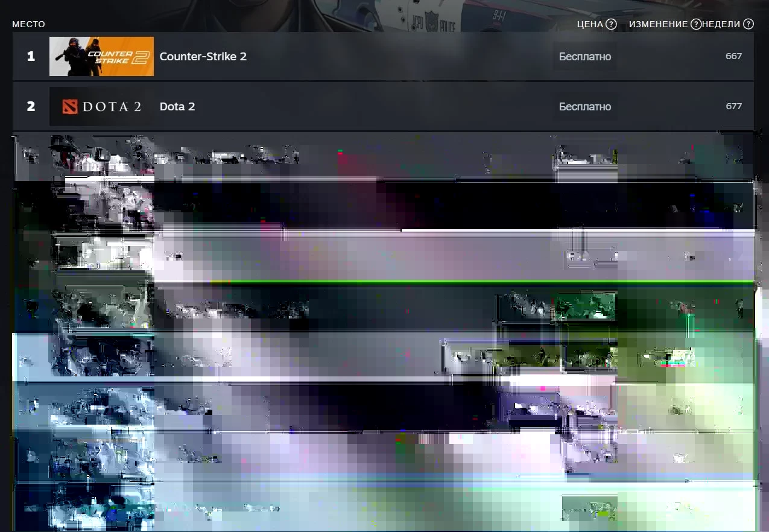
Task: Click the empty change cell in Dota 2 row
Action: coord(663,107)
